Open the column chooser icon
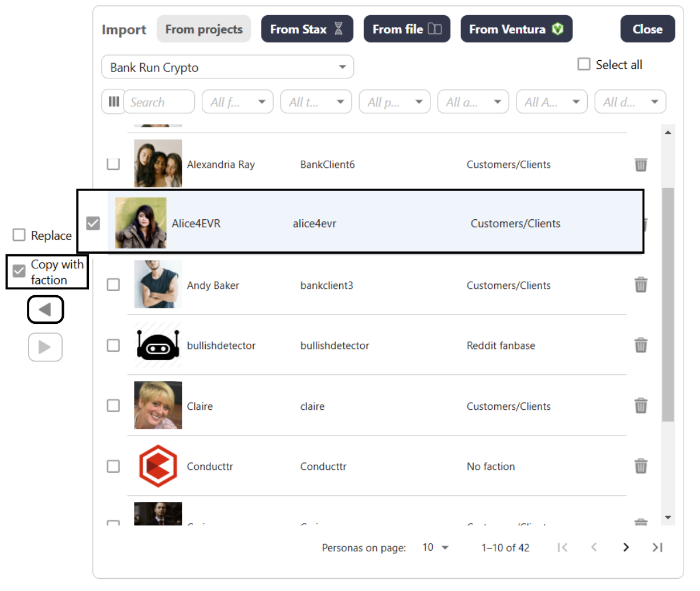 (113, 102)
